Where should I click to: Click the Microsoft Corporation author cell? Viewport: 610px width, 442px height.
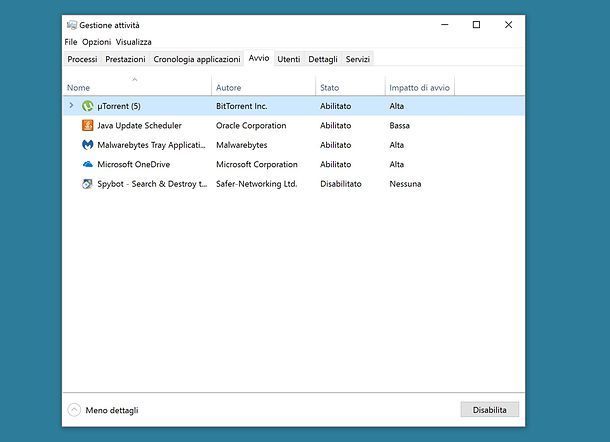pyautogui.click(x=257, y=164)
